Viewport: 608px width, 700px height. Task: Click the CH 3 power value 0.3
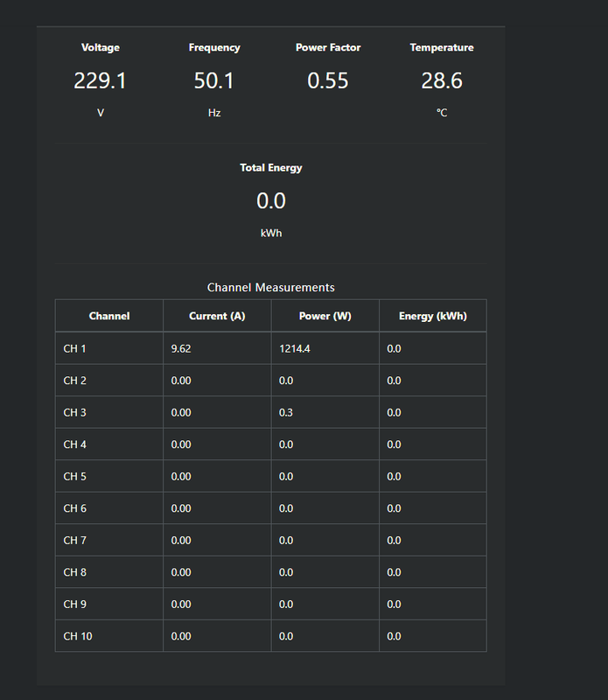286,412
